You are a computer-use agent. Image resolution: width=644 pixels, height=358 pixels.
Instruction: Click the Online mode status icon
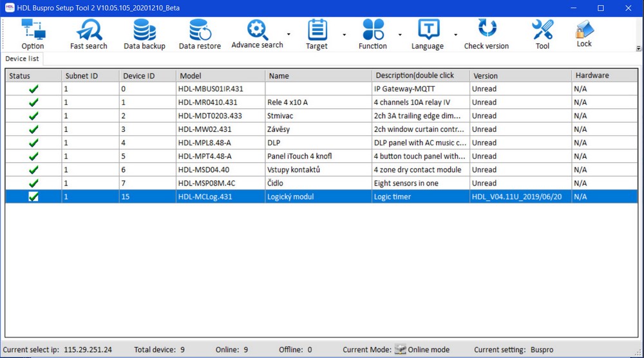(400, 350)
